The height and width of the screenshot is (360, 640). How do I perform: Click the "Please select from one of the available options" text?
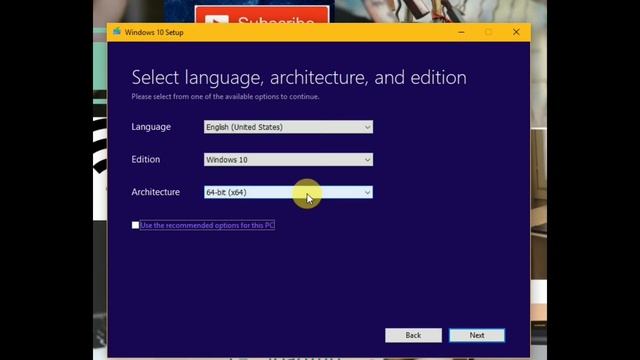[x=225, y=97]
